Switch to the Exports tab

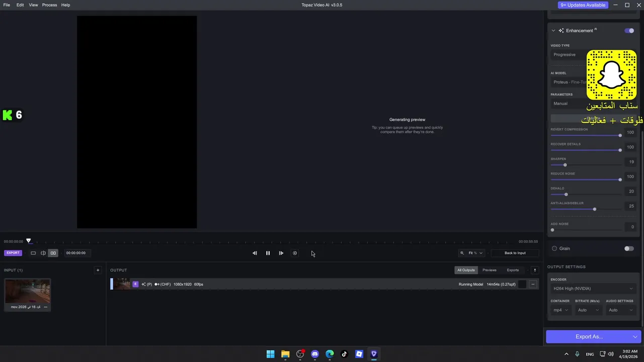pyautogui.click(x=513, y=270)
